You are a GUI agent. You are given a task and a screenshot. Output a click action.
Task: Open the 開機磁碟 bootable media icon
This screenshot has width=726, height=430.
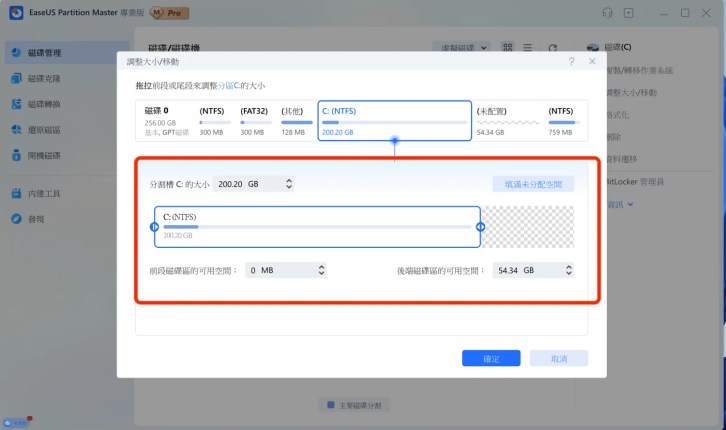(16, 155)
